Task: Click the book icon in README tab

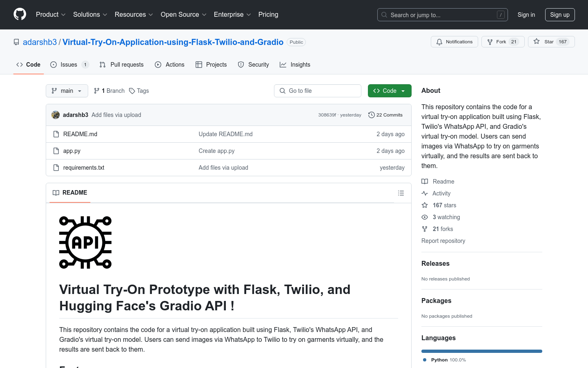Action: point(56,193)
